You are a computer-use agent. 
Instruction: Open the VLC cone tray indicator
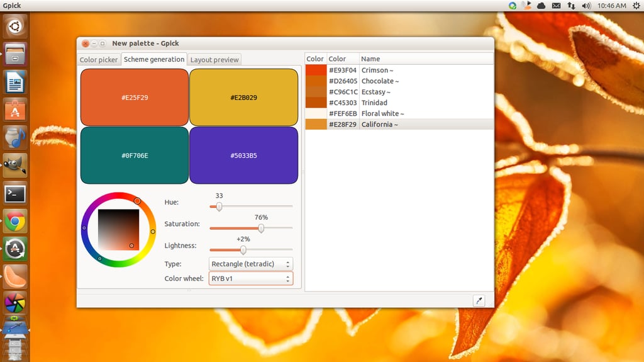pyautogui.click(x=526, y=5)
